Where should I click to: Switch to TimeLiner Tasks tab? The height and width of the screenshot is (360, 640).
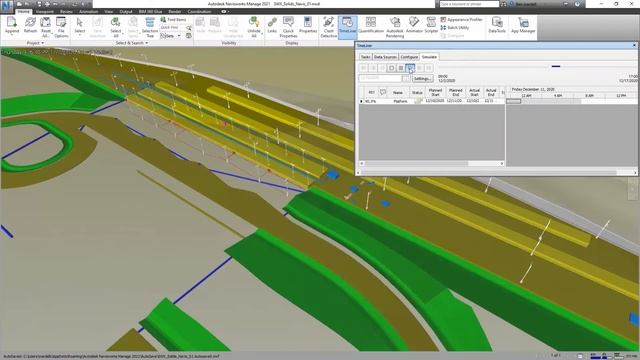coord(365,57)
